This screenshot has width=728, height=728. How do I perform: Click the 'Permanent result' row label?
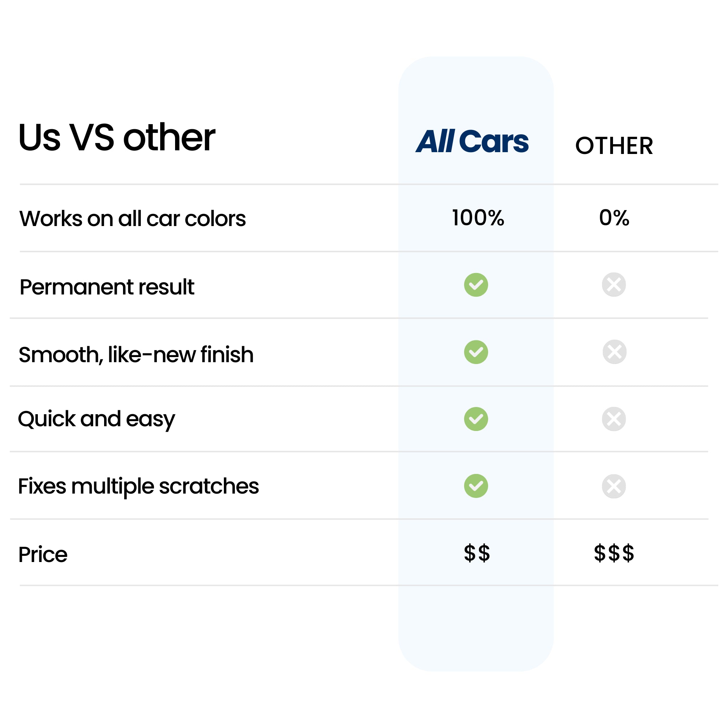[107, 287]
